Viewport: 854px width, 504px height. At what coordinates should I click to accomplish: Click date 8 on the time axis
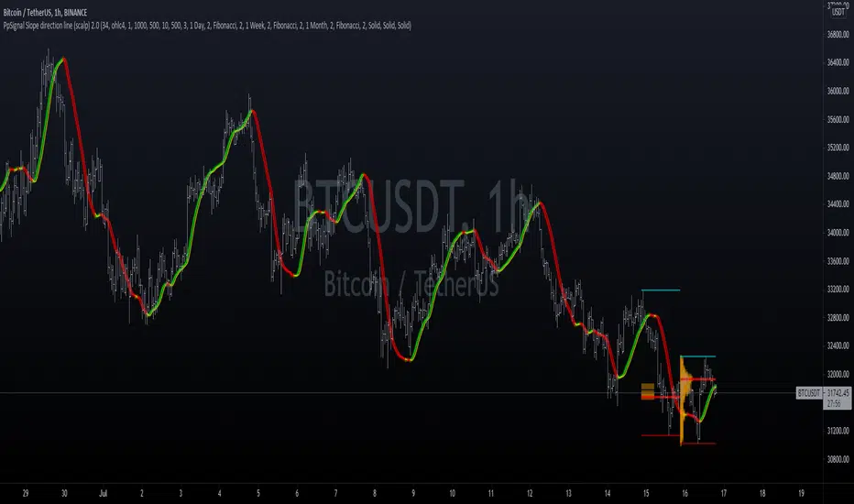[374, 494]
